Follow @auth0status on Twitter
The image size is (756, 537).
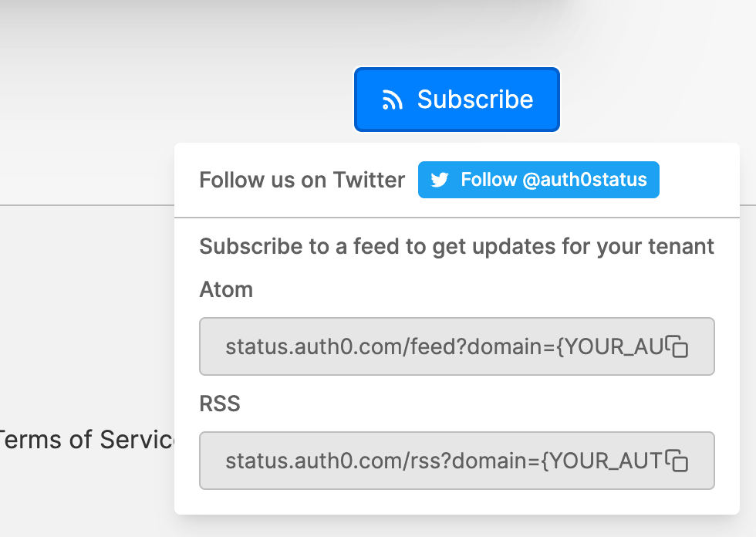point(538,180)
